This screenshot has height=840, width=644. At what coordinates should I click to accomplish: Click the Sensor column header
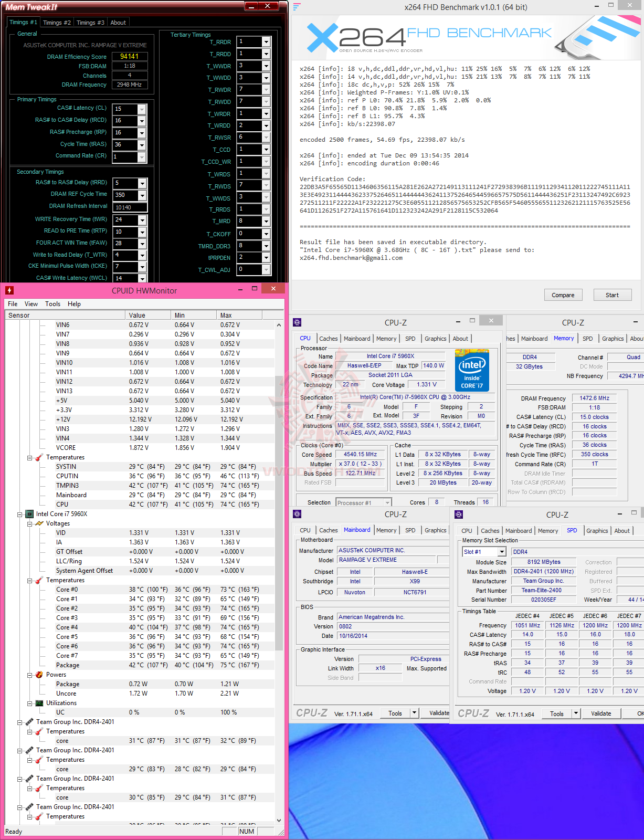[x=65, y=315]
